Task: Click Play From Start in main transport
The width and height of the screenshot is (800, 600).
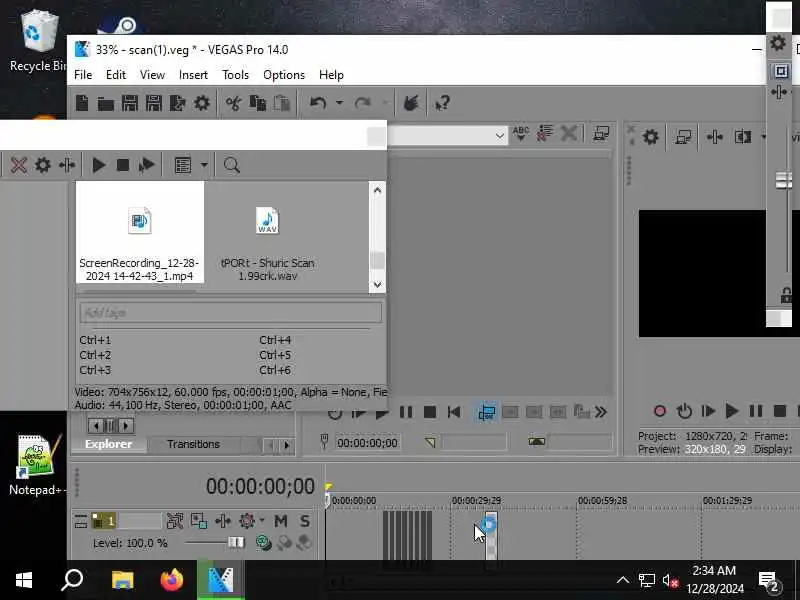Action: point(708,411)
